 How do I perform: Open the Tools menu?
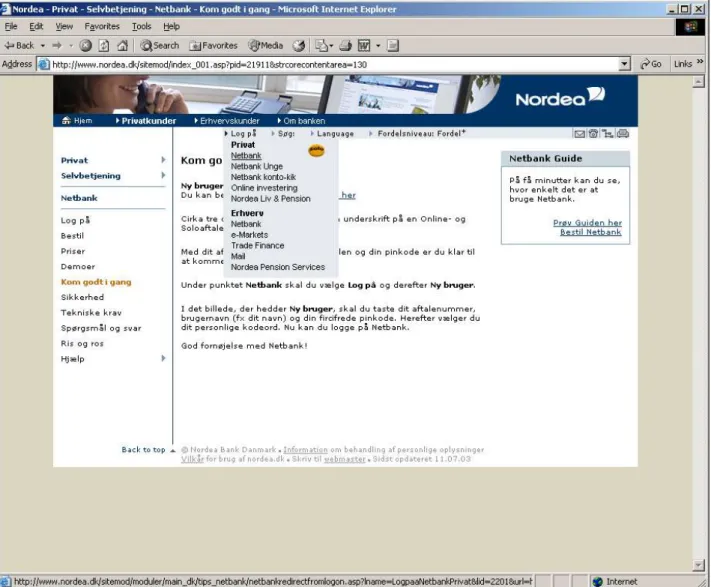coord(141,26)
